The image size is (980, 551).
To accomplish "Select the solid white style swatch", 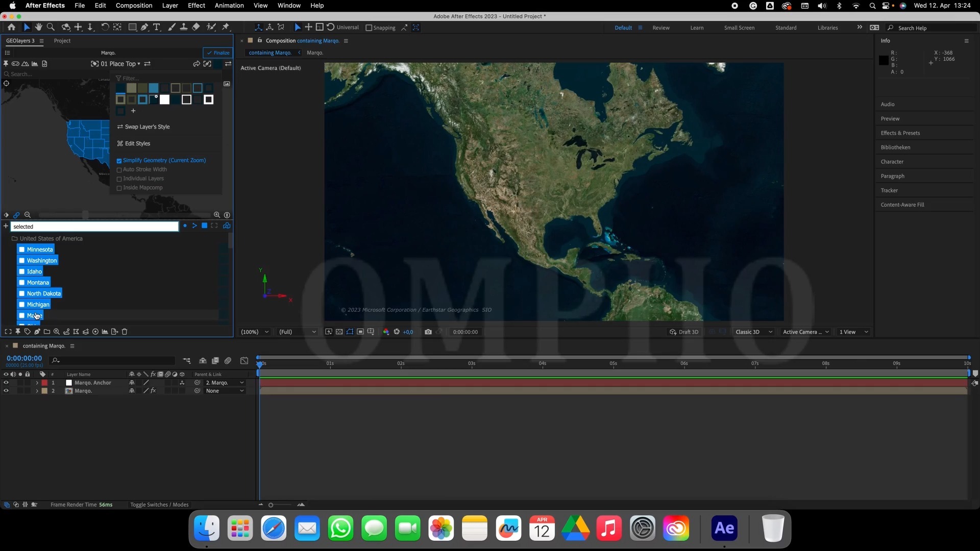I will pyautogui.click(x=164, y=100).
